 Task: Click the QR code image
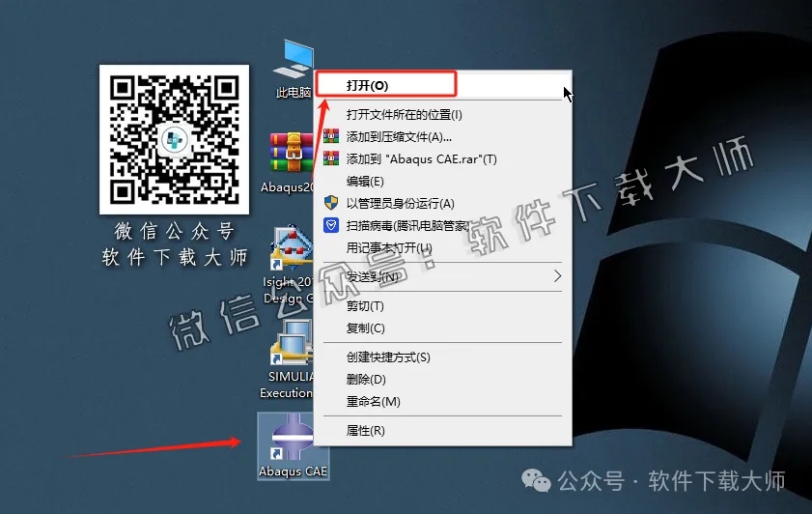point(174,139)
